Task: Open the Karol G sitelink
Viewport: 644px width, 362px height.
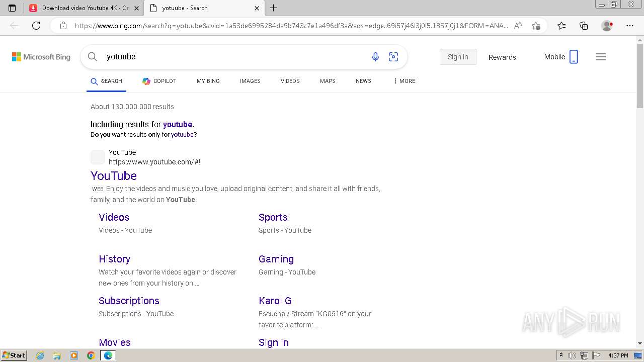Action: 275,301
